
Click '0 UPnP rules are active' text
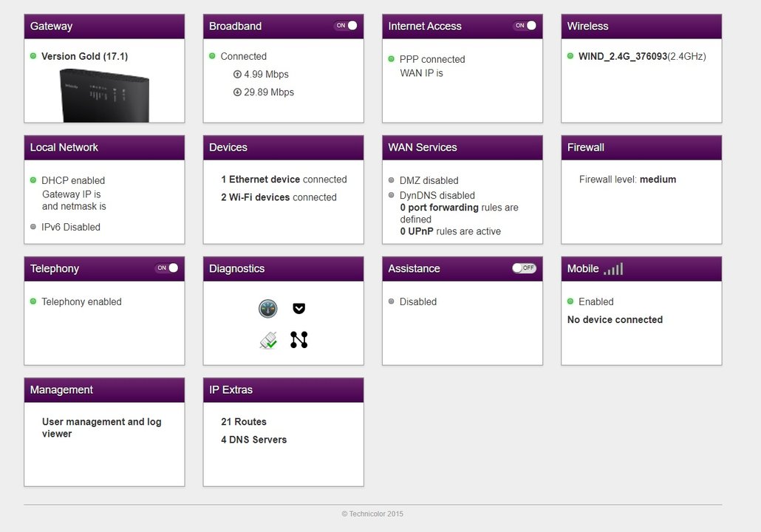click(x=451, y=231)
